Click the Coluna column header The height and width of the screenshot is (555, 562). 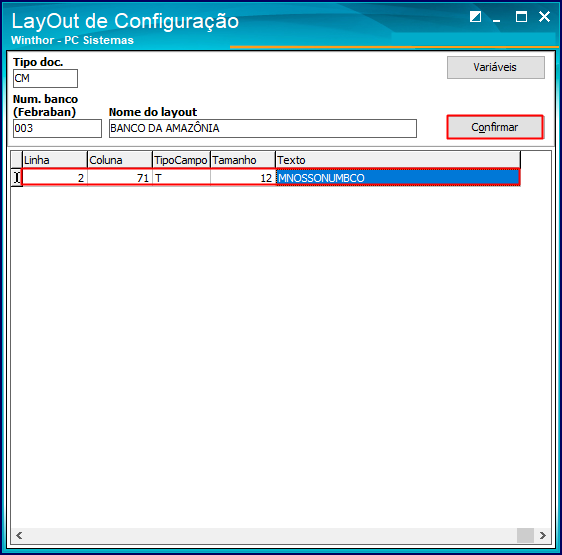pos(120,160)
